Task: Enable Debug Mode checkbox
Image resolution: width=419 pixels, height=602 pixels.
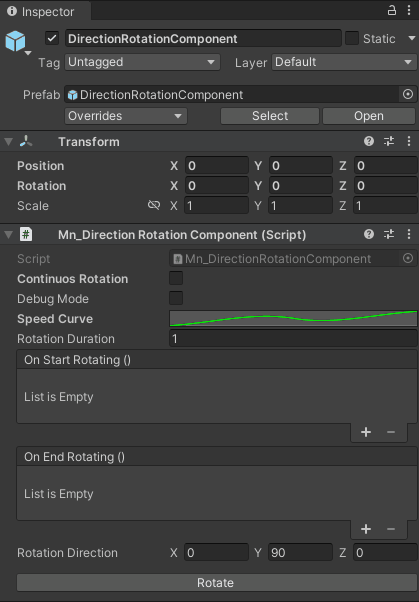Action: pyautogui.click(x=176, y=298)
